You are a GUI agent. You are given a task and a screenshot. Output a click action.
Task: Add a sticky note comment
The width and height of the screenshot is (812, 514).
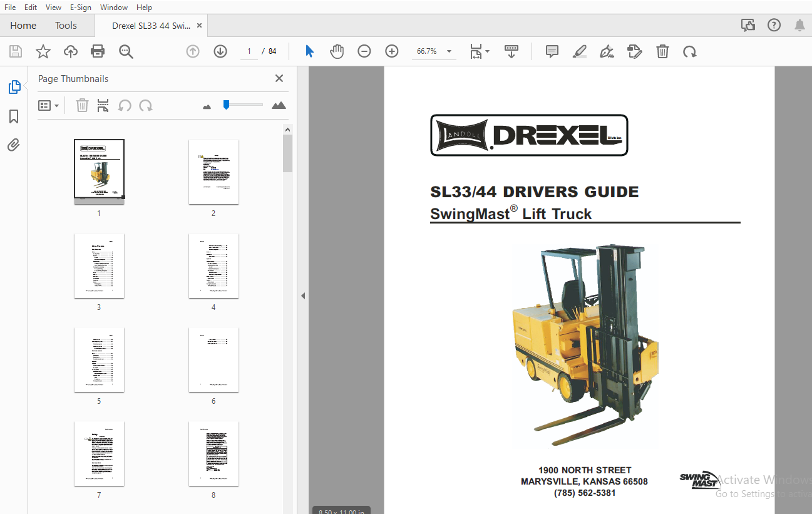pos(552,51)
